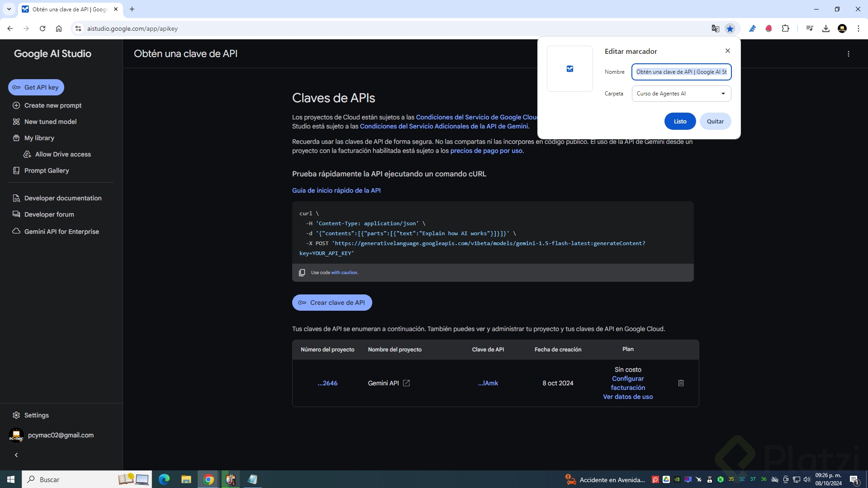Collapse the sidebar with the chevron arrow

tap(16, 455)
